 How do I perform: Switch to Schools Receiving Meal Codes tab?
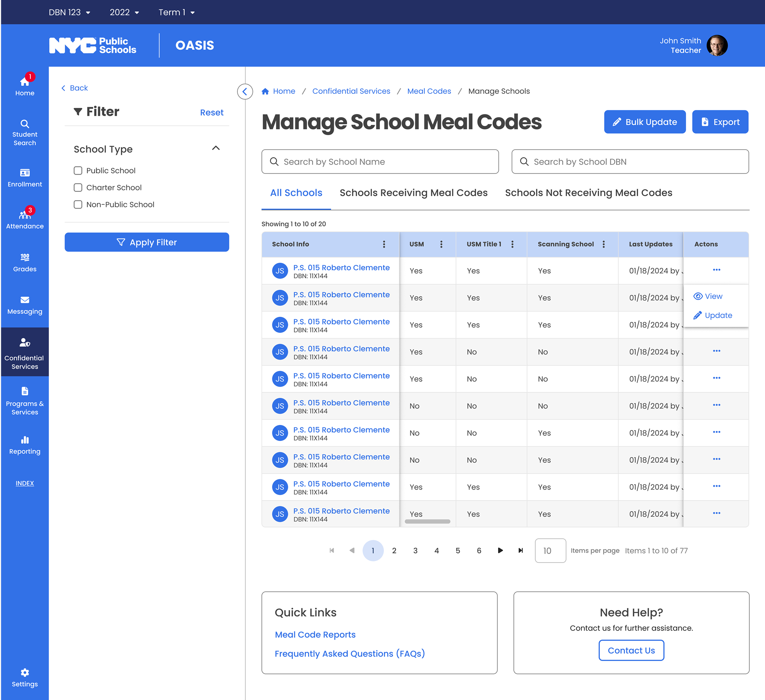[x=413, y=192]
